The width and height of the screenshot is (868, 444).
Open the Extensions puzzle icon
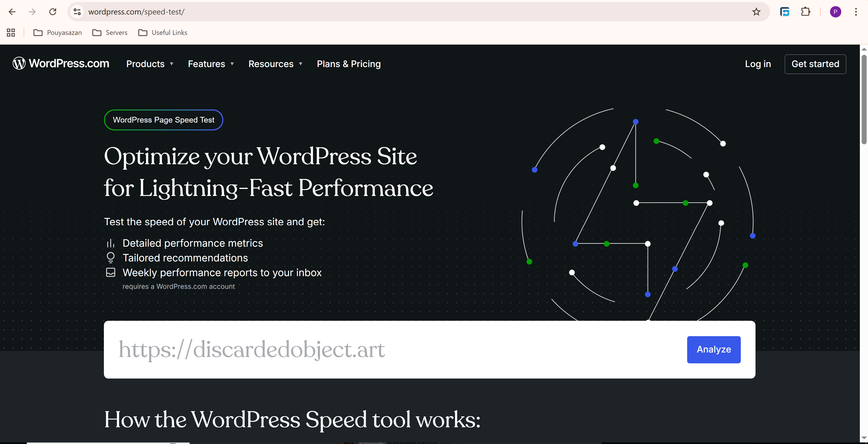(805, 12)
